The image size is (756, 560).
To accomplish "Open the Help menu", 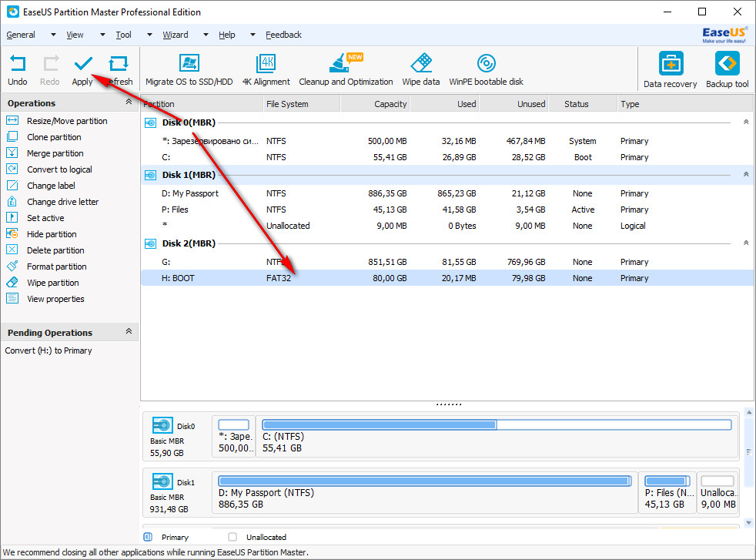I will 226,35.
